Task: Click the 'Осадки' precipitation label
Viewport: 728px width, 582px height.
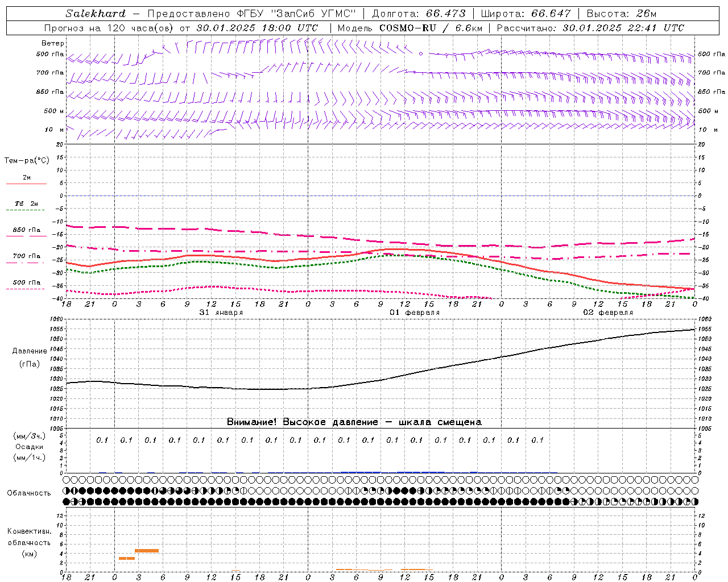Action: pyautogui.click(x=30, y=447)
